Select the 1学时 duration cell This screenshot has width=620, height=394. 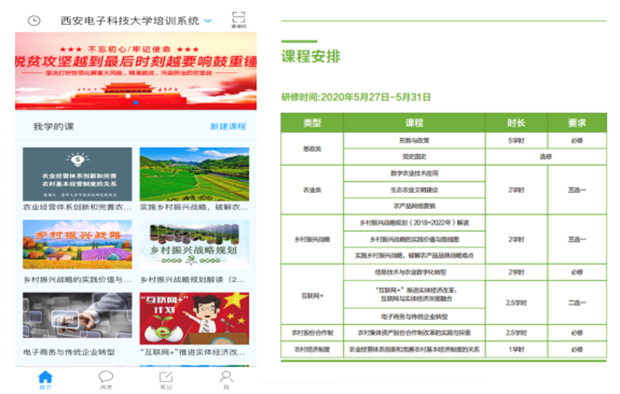[x=516, y=349]
